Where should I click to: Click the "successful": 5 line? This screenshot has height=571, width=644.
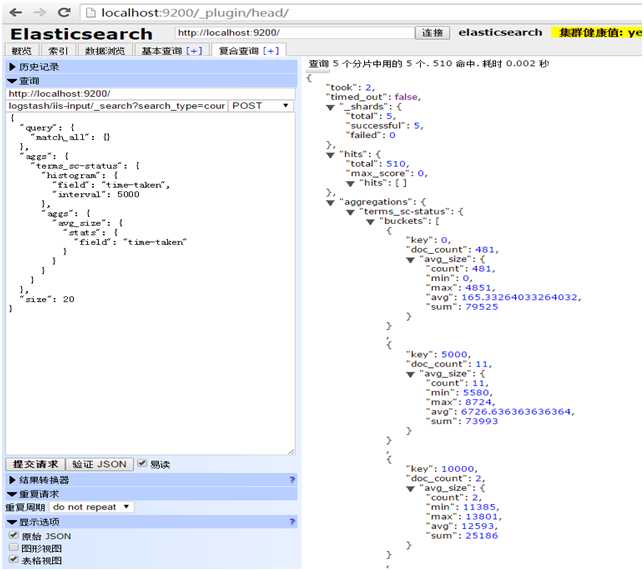384,126
